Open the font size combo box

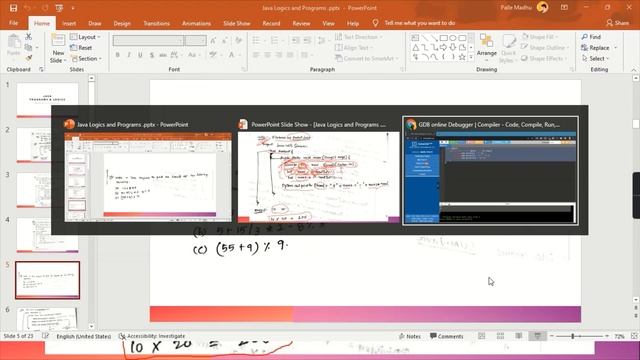click(x=196, y=40)
